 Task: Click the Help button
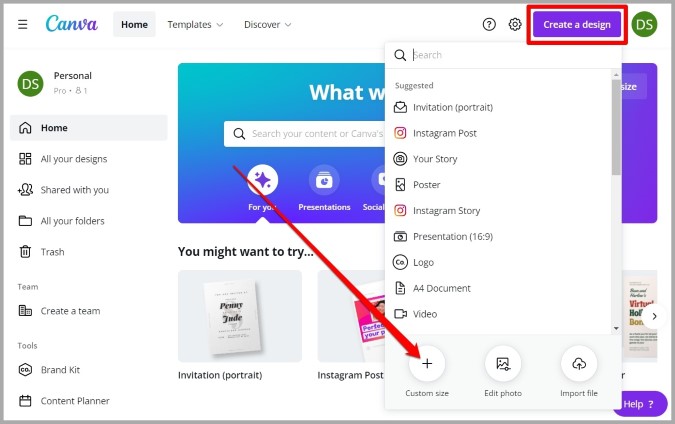click(x=639, y=404)
